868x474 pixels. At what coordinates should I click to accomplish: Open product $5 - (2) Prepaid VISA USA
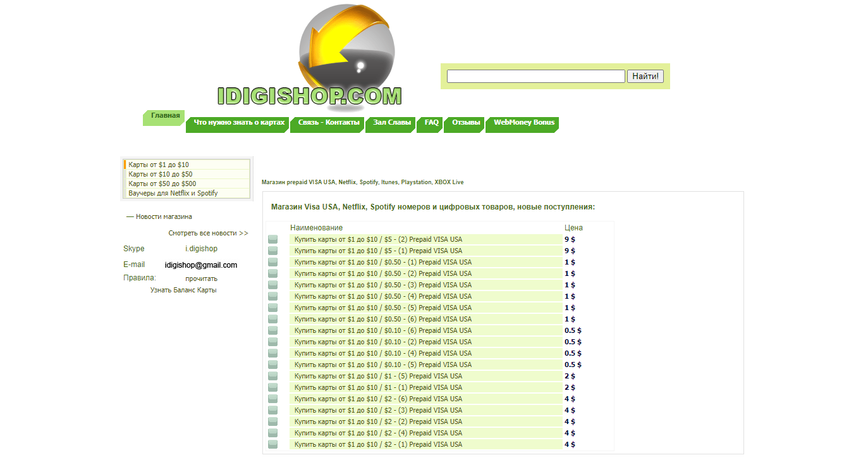pyautogui.click(x=378, y=239)
